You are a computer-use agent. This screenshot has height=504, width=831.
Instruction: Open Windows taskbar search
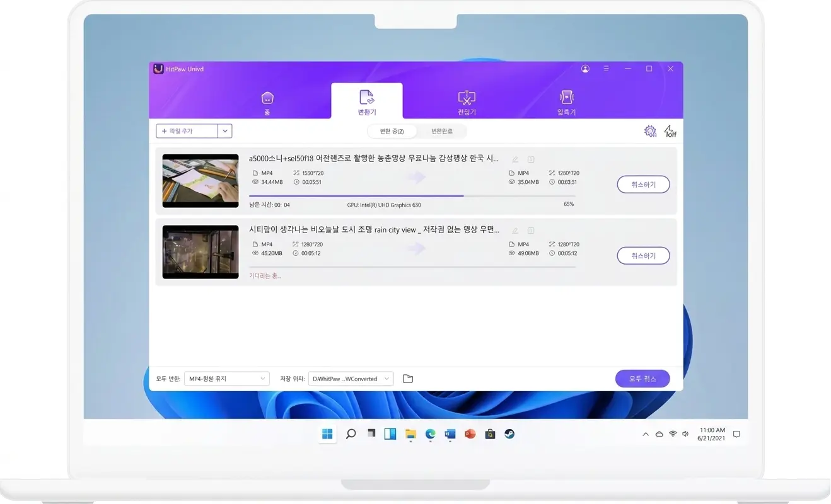[351, 434]
